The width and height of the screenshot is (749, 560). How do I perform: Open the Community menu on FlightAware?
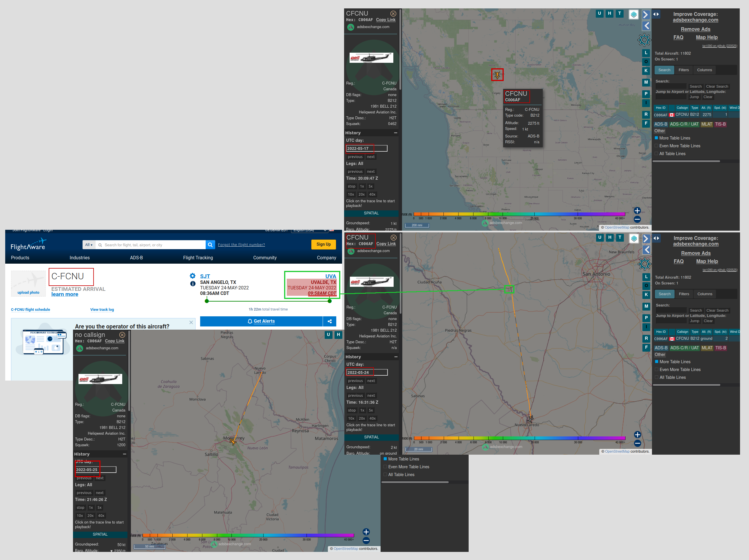click(x=265, y=258)
